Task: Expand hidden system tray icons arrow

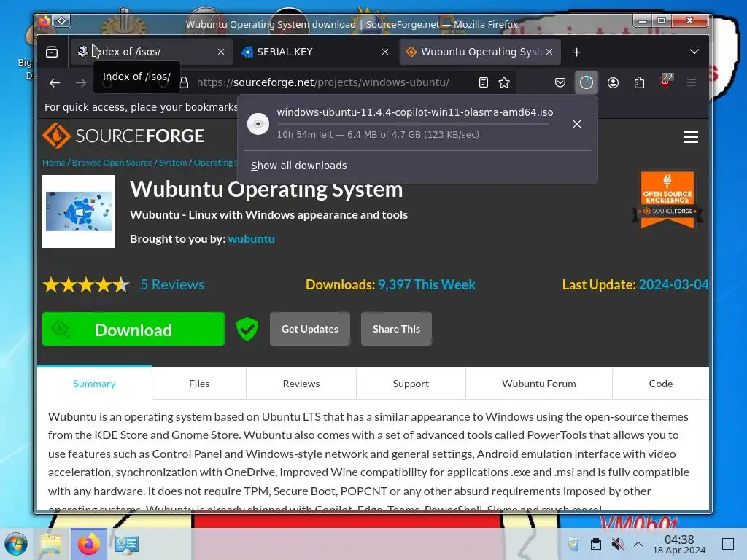Action: 638,544
